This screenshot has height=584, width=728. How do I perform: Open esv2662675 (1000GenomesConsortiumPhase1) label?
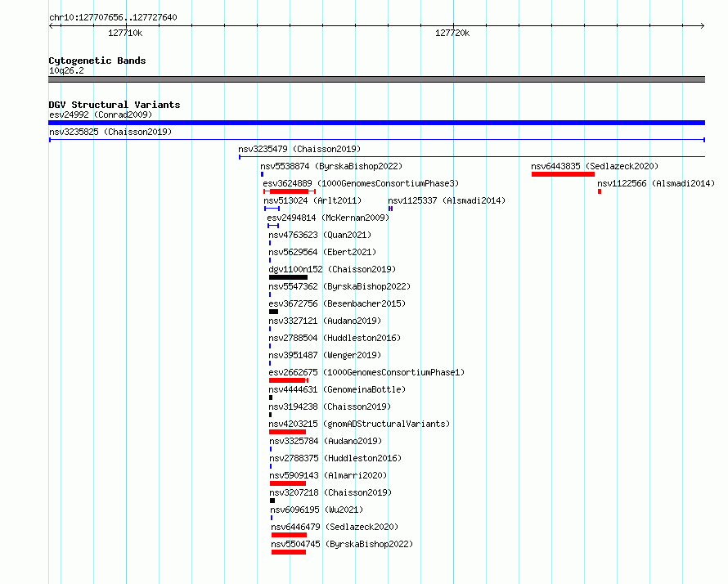(366, 372)
